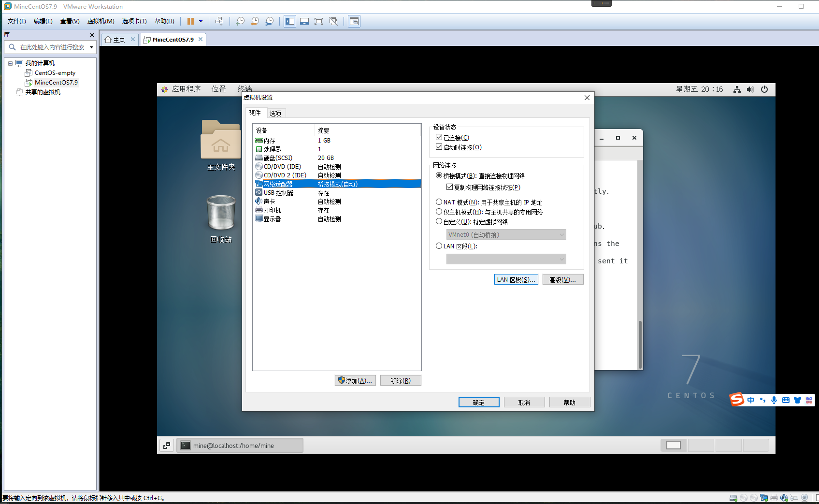Click the pause virtual machine toolbar icon
Image resolution: width=819 pixels, height=504 pixels.
coord(190,21)
